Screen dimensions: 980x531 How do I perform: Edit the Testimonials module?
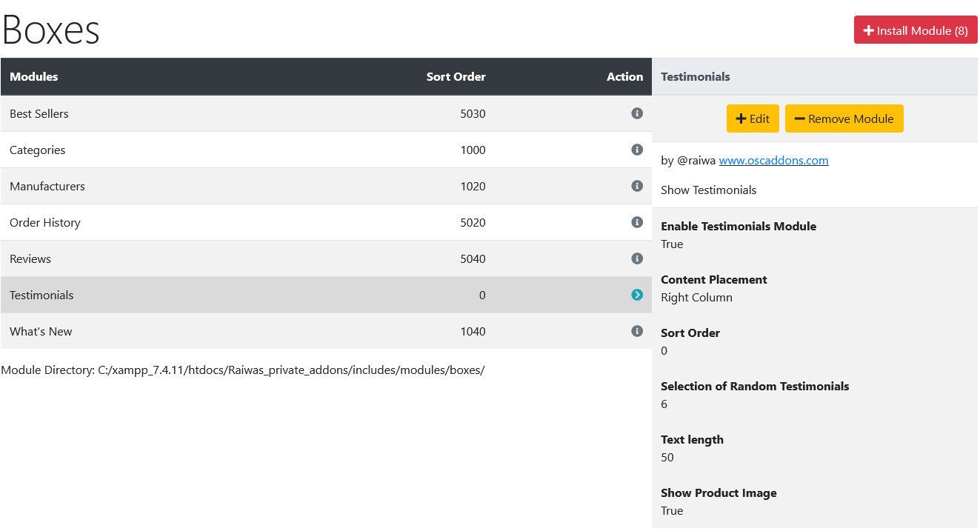(753, 118)
